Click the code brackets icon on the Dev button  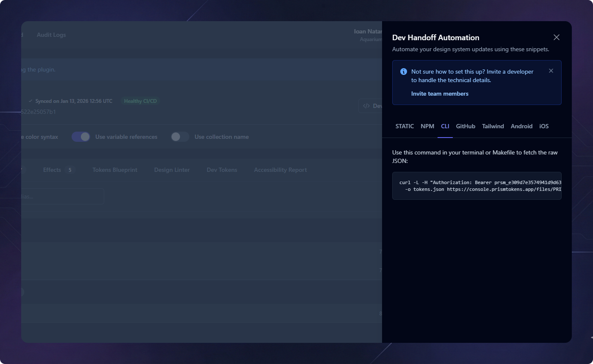coord(366,106)
